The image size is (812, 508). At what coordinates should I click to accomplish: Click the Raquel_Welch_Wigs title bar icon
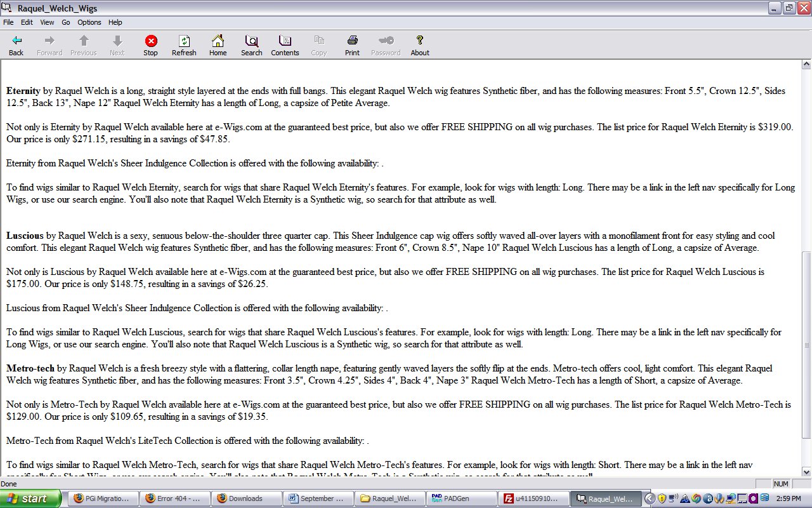tap(7, 8)
